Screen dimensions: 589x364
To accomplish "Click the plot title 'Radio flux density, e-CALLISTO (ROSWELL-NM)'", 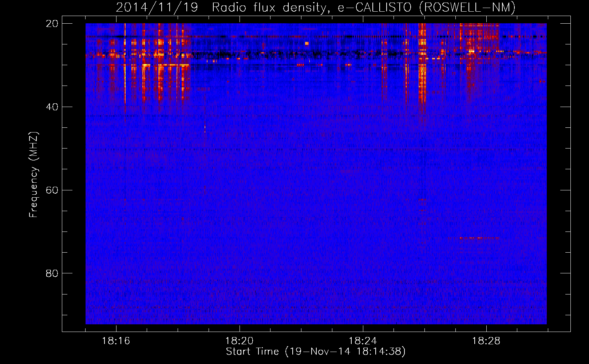I will click(x=364, y=7).
